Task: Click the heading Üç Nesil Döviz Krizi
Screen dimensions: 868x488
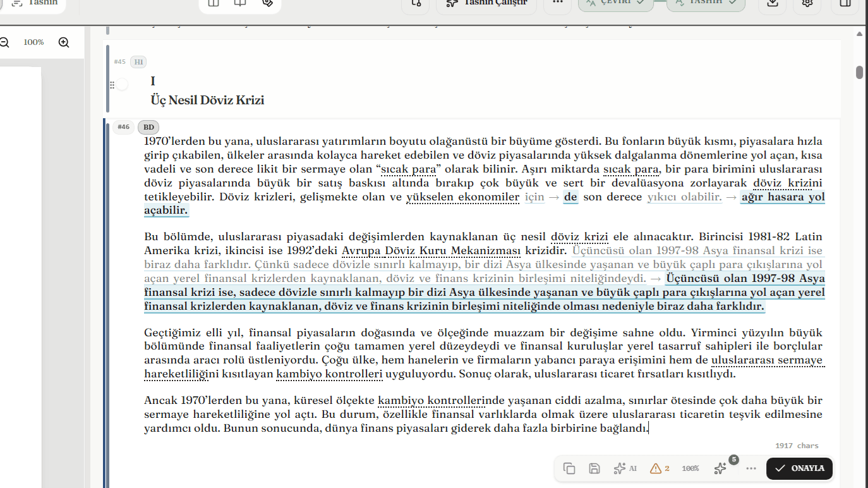Action: click(x=207, y=100)
